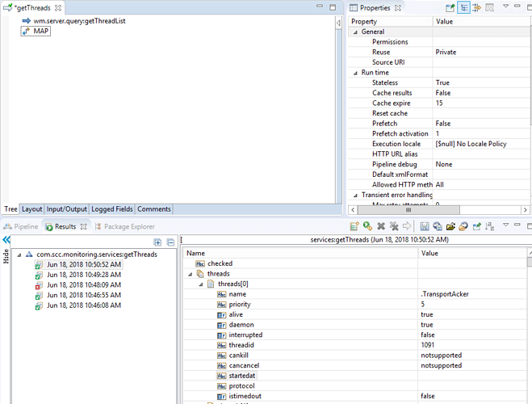Collapse the General property category

[x=355, y=32]
